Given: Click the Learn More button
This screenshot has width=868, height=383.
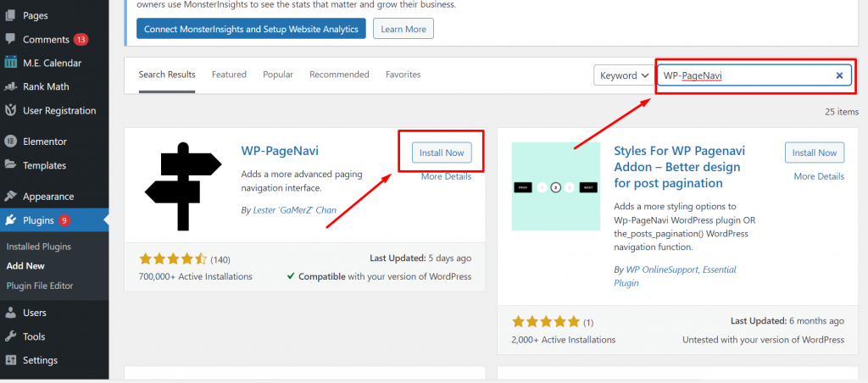Looking at the screenshot, I should [403, 29].
